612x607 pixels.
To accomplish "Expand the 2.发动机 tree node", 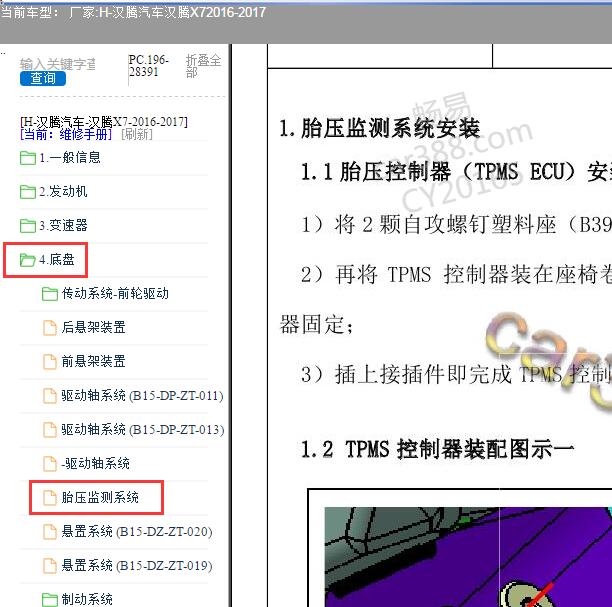I will pyautogui.click(x=63, y=192).
